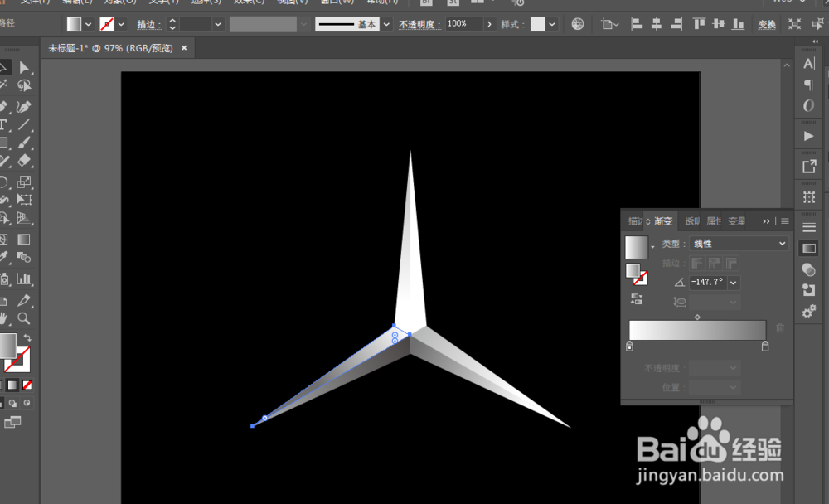Set toolbar paint mode to None
829x504 pixels.
click(x=27, y=385)
